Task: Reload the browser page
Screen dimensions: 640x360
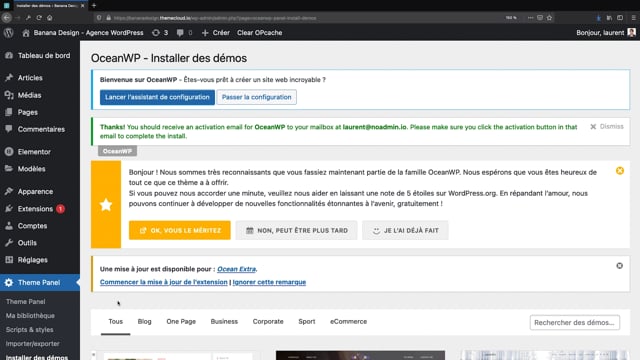Action: pos(39,18)
